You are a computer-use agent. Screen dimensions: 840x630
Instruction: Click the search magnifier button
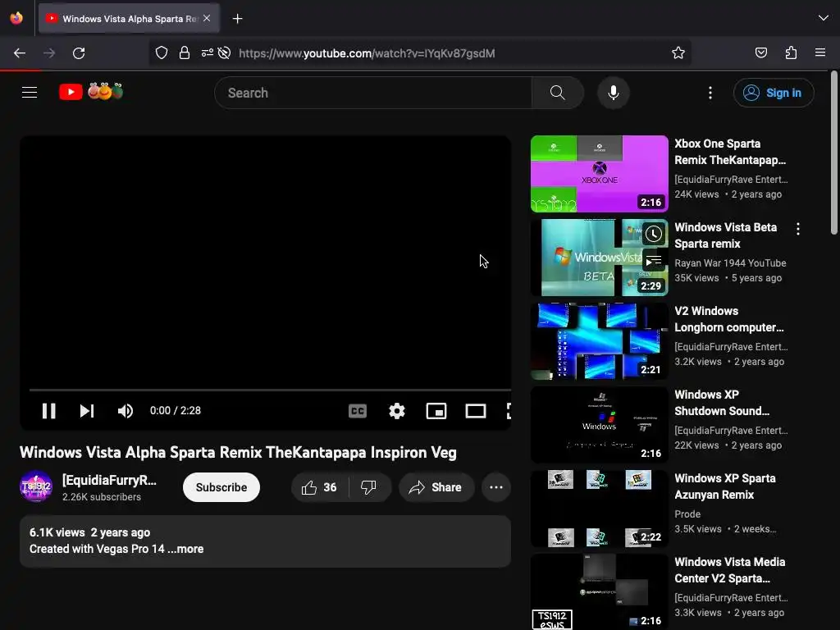[x=557, y=93]
